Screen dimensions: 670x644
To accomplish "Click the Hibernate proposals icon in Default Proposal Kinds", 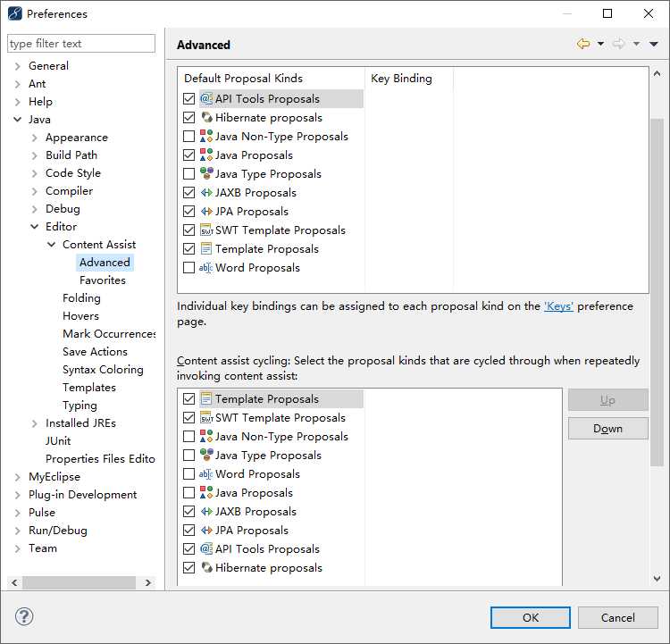I will 206,118.
